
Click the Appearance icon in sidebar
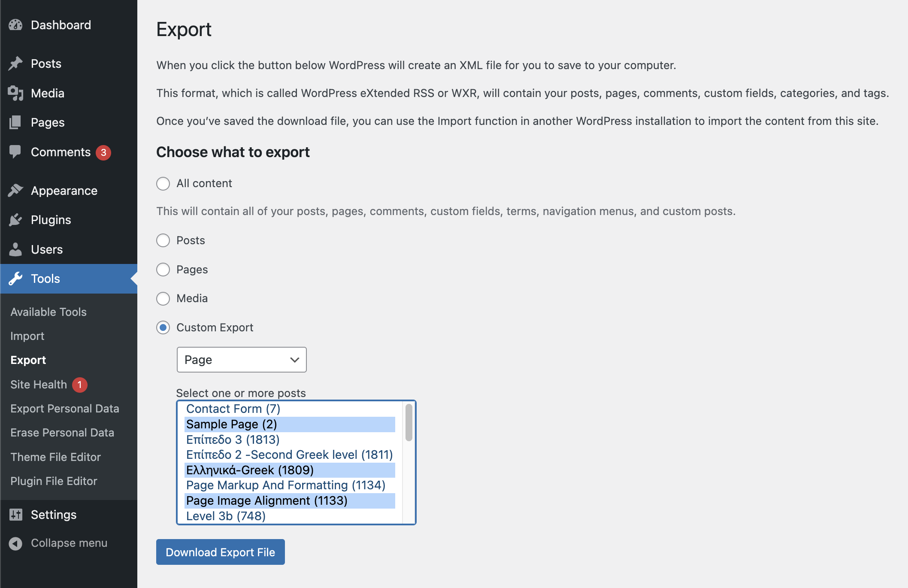click(x=17, y=190)
